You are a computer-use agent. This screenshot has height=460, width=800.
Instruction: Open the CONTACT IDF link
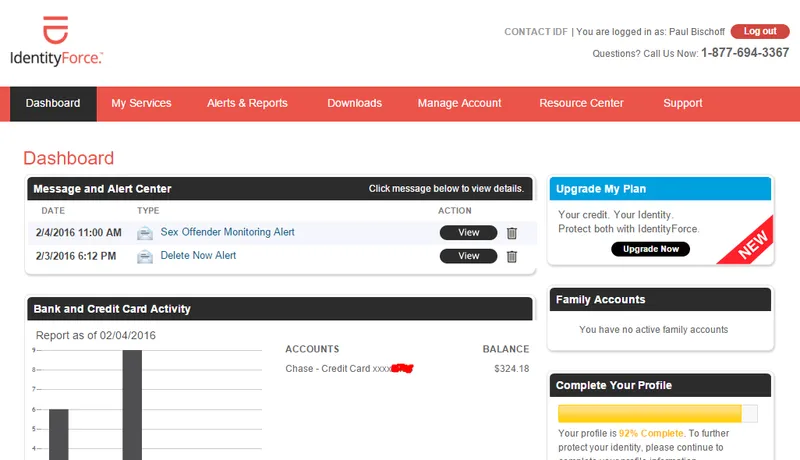pos(535,32)
